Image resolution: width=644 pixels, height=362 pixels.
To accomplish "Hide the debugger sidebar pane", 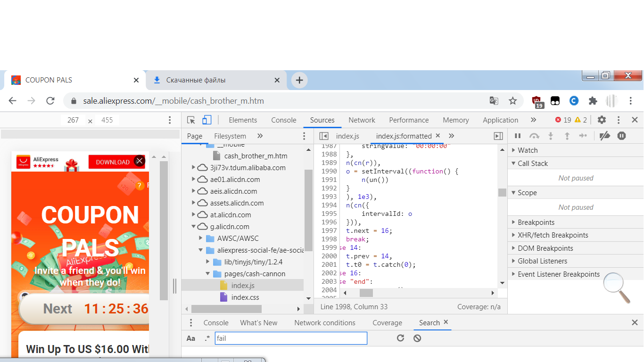I will tap(498, 136).
